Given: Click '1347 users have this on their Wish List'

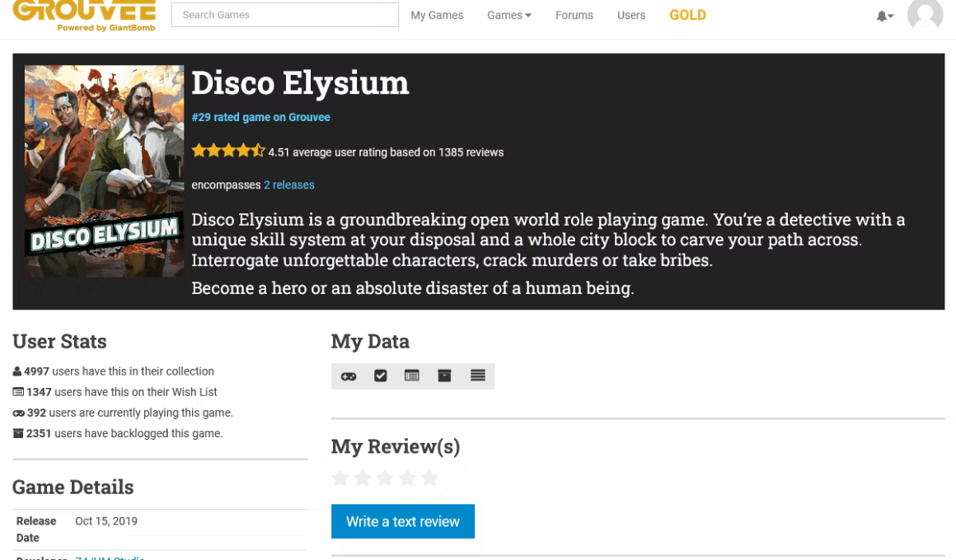Looking at the screenshot, I should pyautogui.click(x=121, y=392).
